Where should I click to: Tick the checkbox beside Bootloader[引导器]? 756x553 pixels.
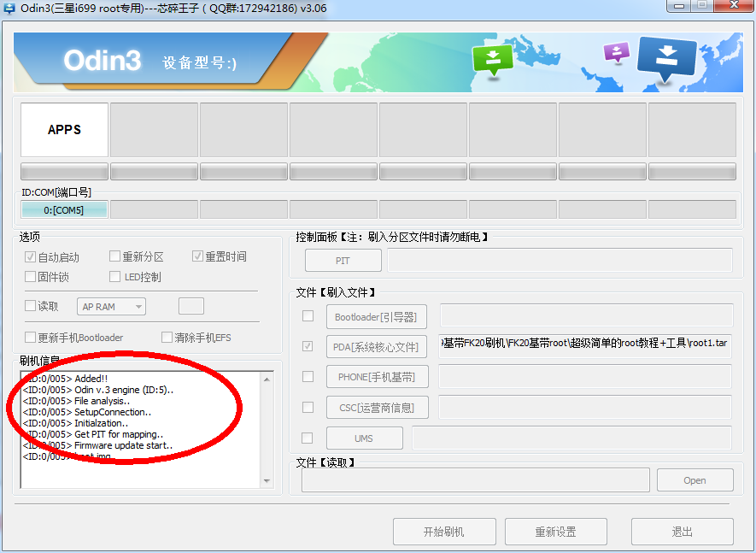click(x=308, y=316)
